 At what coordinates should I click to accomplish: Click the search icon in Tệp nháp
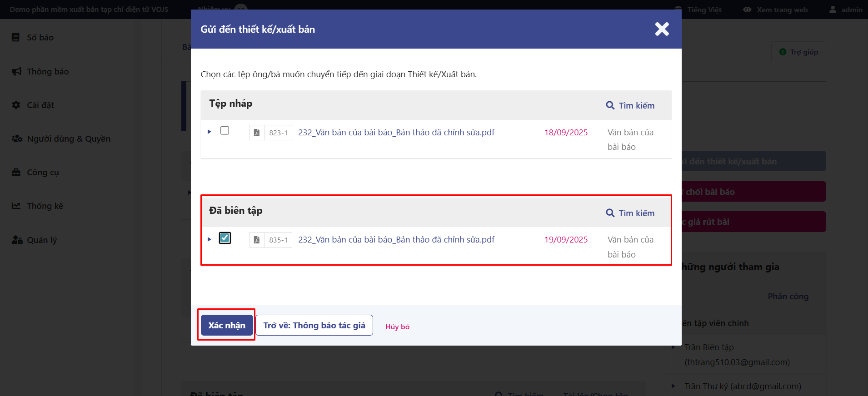pyautogui.click(x=610, y=105)
